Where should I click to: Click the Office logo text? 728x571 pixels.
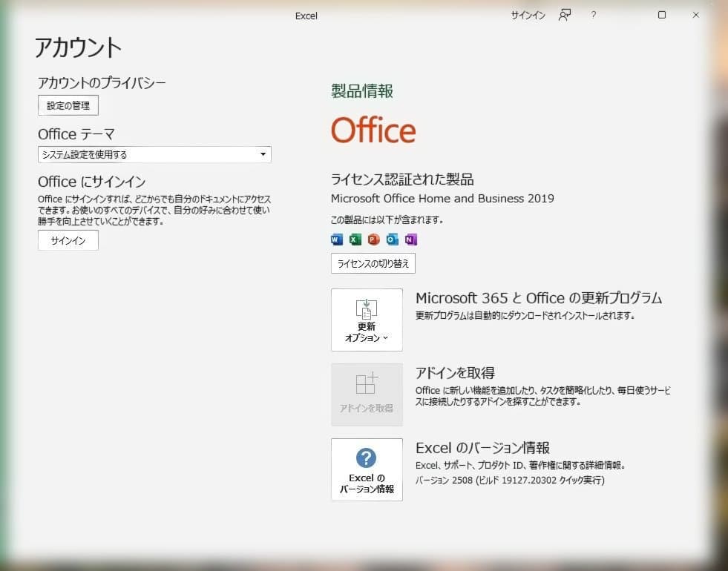pos(373,131)
